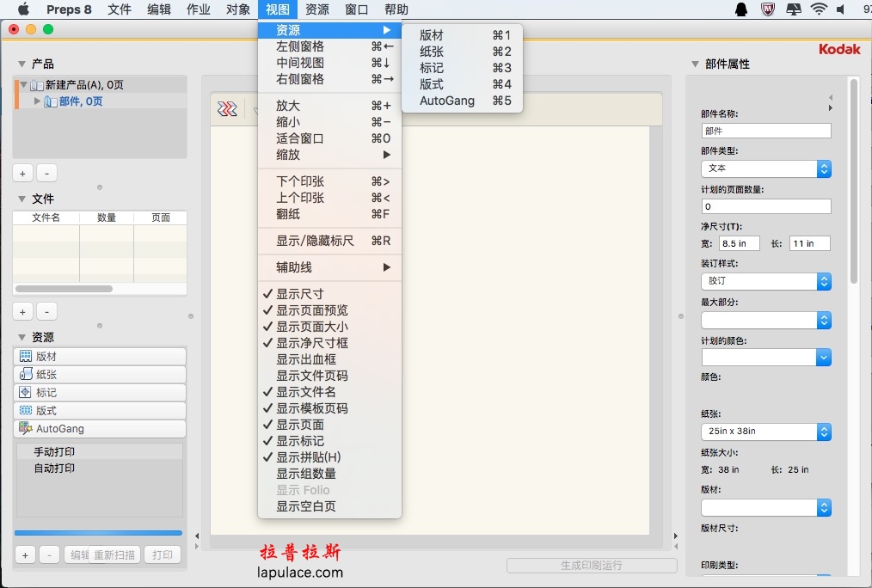Click the 纸张 resource icon
Image resolution: width=872 pixels, height=588 pixels.
pos(26,375)
